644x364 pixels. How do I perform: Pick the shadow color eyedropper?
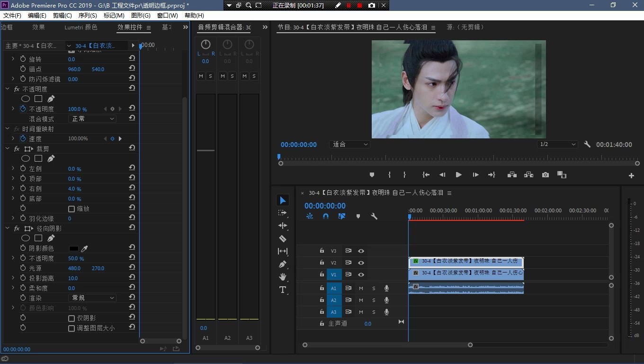(x=85, y=248)
